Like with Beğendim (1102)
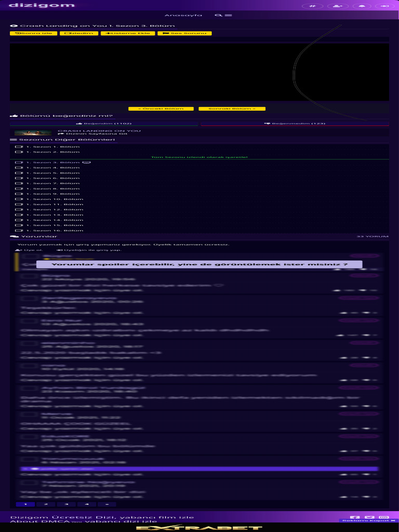 tap(104, 124)
